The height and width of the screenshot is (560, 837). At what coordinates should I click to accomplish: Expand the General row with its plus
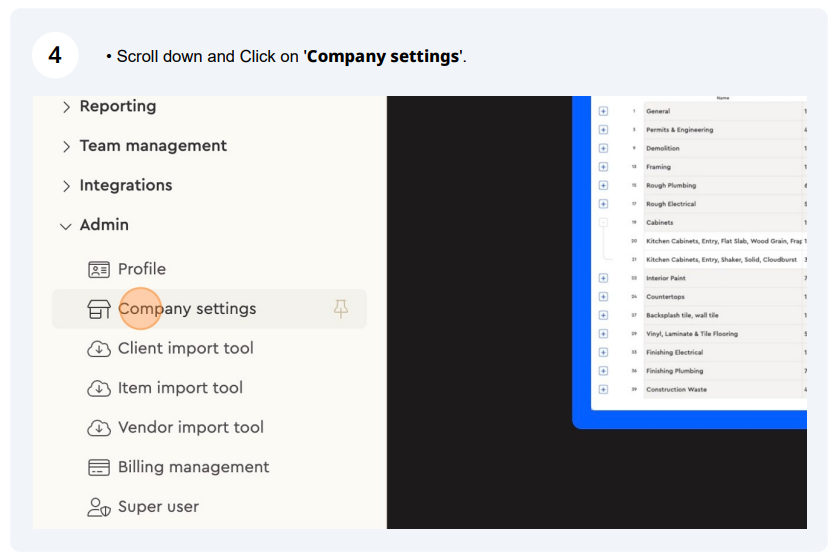coord(603,111)
